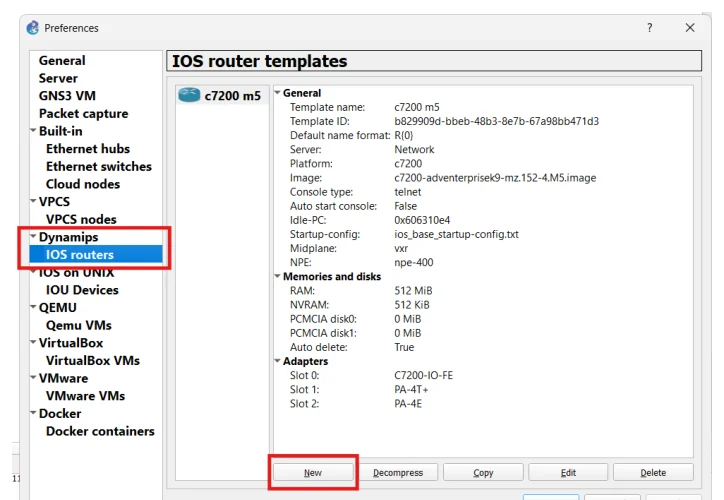Open the GNS3 VM preferences page

point(67,96)
